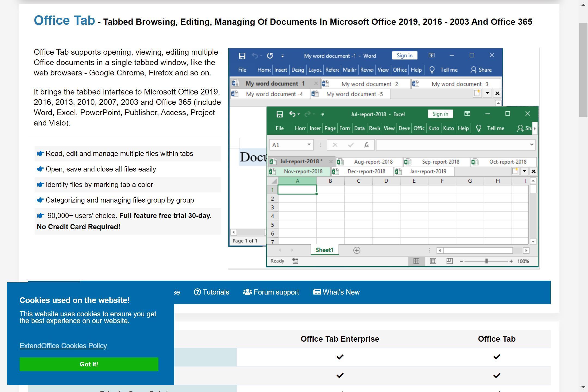Viewport: 588px width, 392px height.
Task: Select the Nov-report-2018 workbook tab
Action: (x=299, y=171)
